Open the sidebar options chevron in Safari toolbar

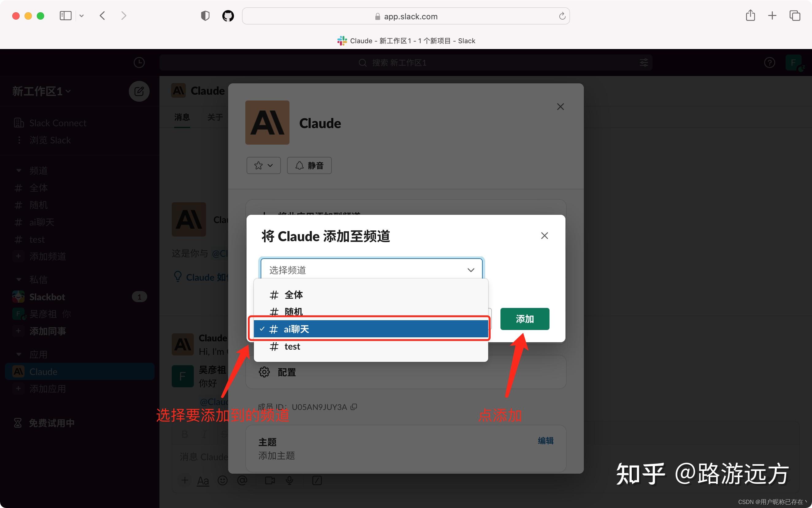pos(81,16)
